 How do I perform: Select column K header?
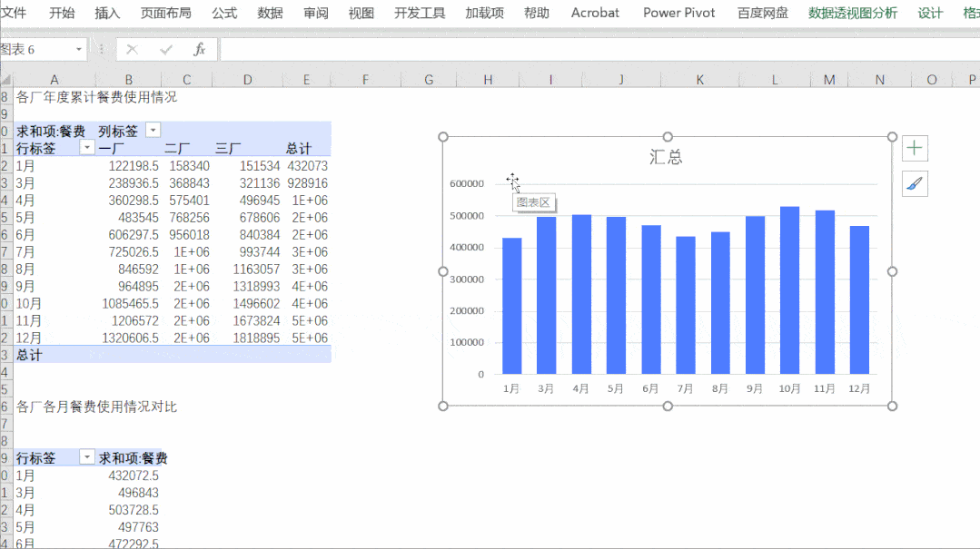pyautogui.click(x=699, y=79)
